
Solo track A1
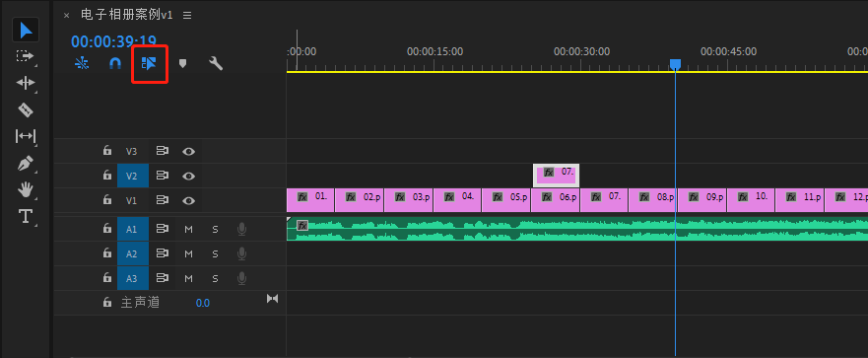tap(215, 229)
